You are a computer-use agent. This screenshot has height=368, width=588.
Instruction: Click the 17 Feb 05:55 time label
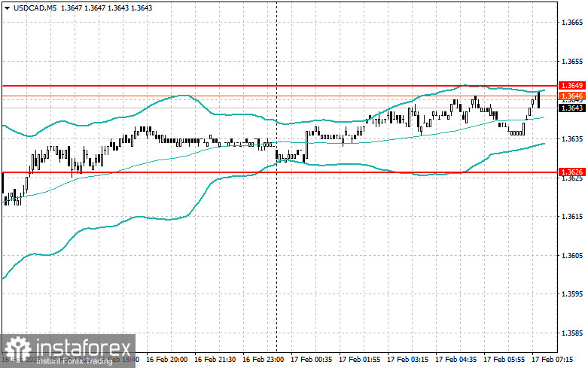click(504, 360)
